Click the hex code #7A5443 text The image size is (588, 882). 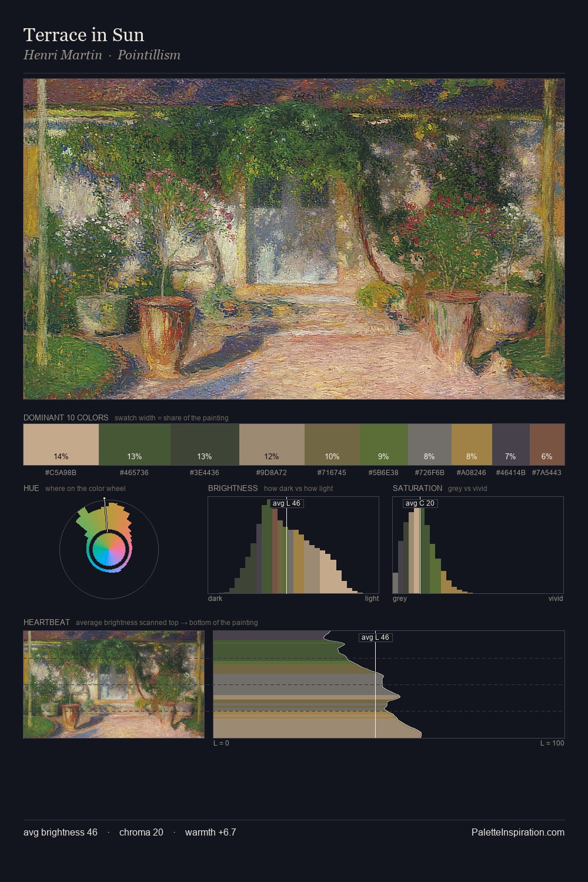pos(547,472)
